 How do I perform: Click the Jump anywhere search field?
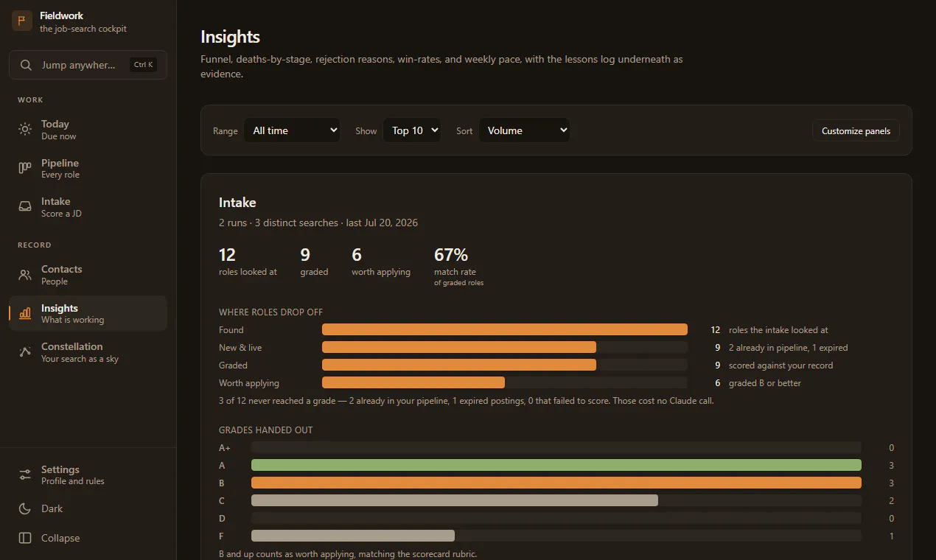point(88,65)
